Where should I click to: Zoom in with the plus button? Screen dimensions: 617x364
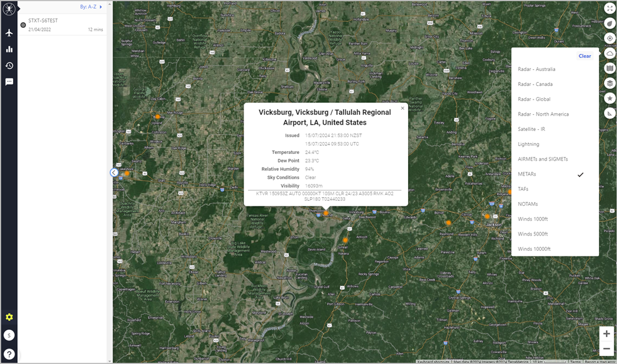tap(606, 334)
